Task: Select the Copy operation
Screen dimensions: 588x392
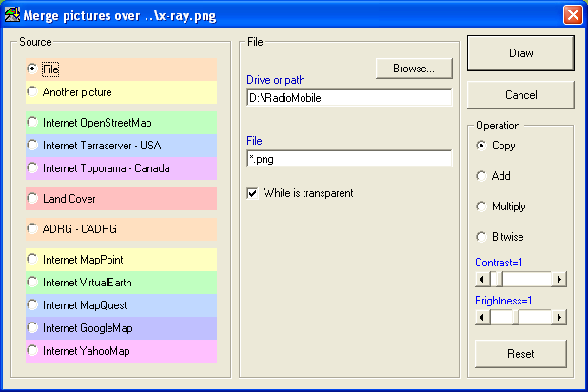Action: (481, 146)
